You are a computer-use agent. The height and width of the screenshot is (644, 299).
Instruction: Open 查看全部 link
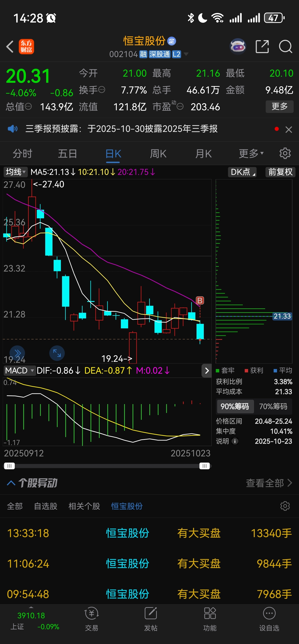pos(269,483)
